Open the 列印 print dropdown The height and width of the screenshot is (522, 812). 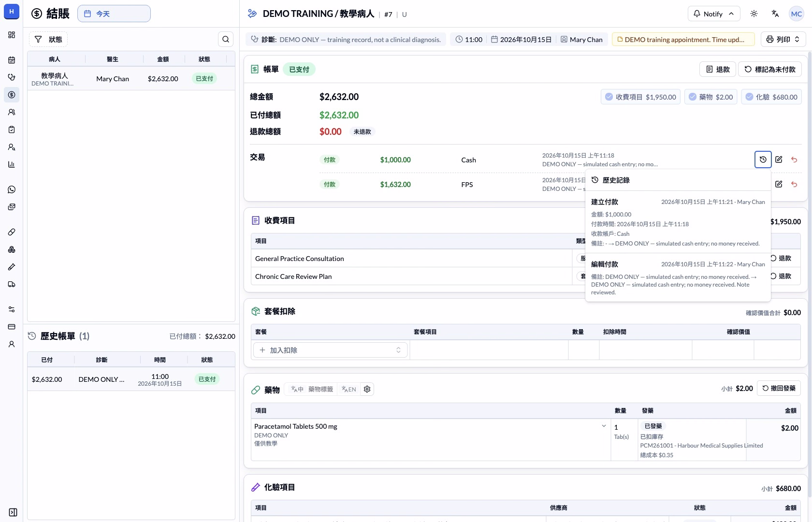783,39
